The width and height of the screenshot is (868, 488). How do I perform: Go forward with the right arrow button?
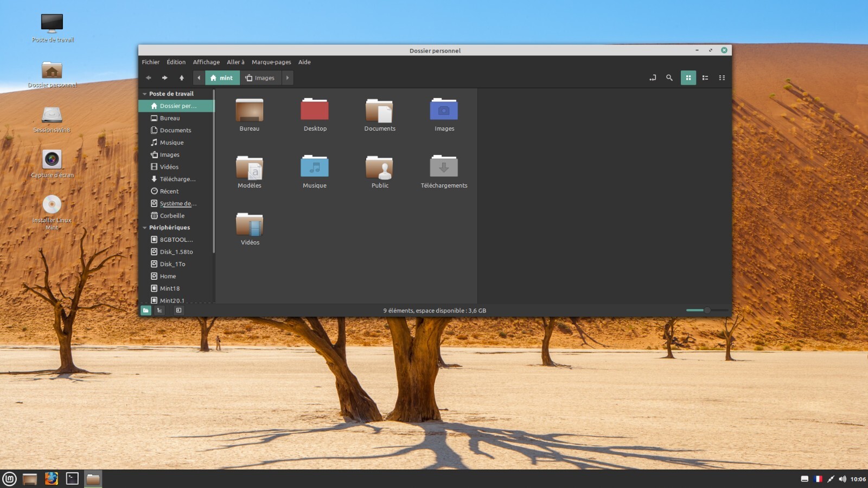(164, 78)
